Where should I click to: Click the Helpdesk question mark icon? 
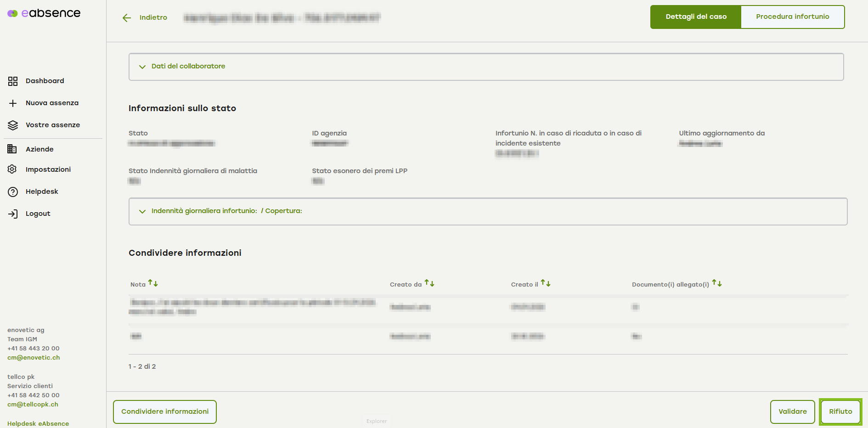(13, 192)
